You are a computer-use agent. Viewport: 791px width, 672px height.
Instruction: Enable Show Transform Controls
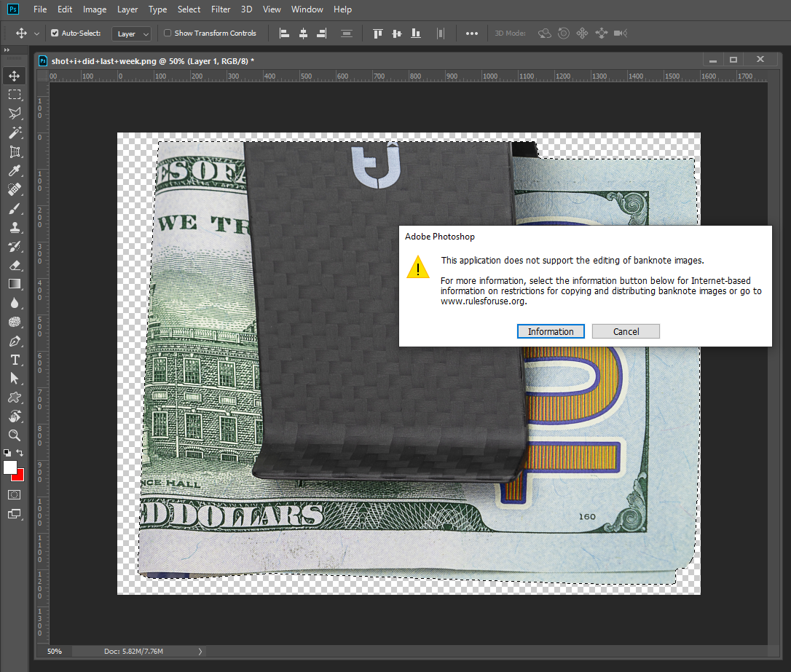[167, 33]
